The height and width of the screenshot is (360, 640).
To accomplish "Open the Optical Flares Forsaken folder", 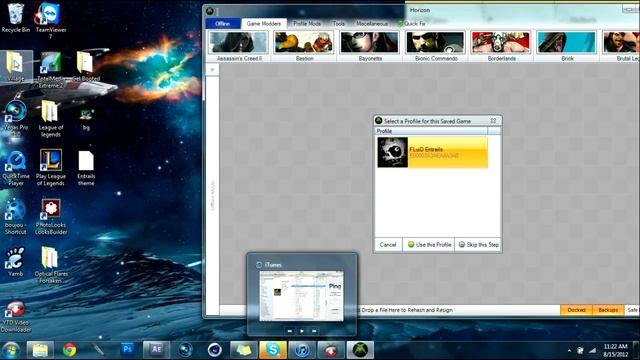I will coord(50,264).
